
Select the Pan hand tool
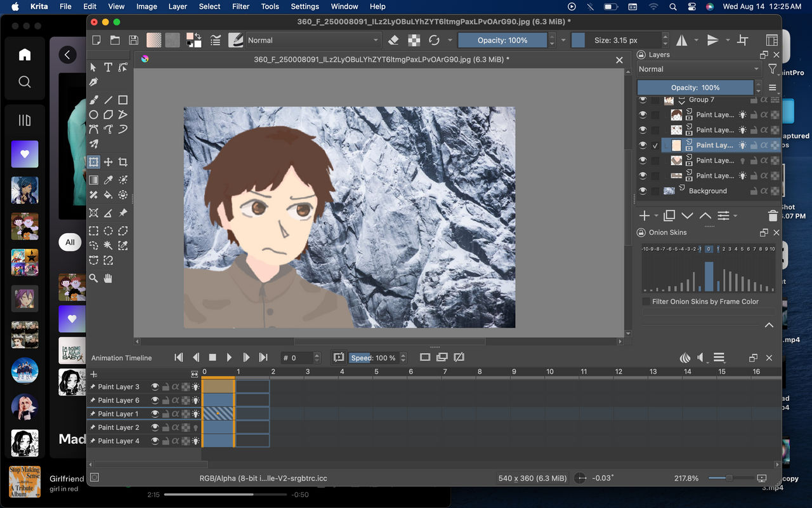point(108,277)
